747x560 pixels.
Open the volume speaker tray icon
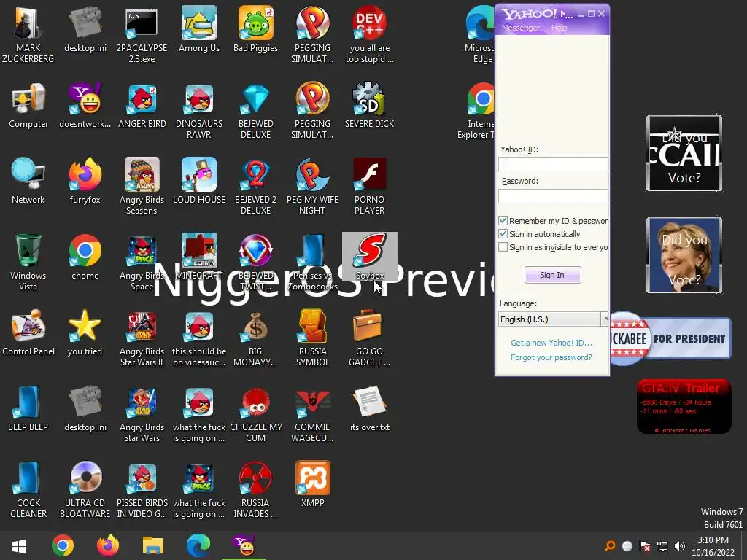click(x=680, y=546)
